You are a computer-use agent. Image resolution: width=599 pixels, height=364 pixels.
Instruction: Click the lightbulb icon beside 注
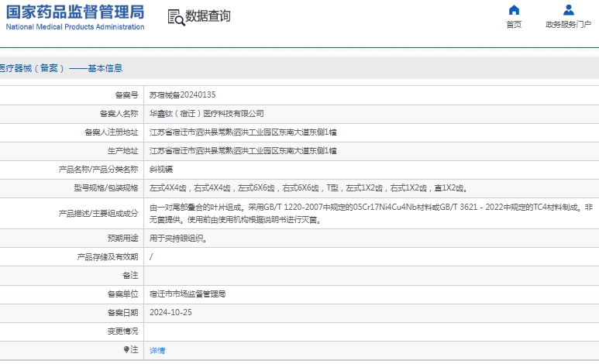point(126,349)
